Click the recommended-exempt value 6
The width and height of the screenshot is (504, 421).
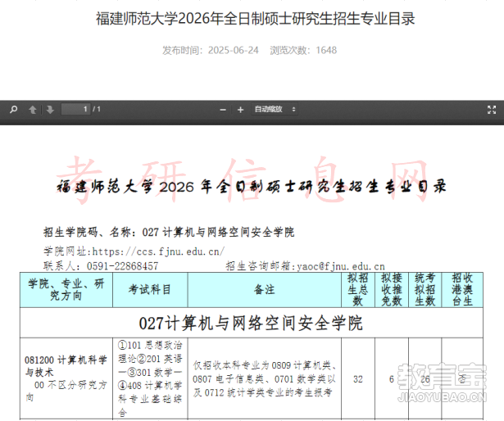(392, 379)
